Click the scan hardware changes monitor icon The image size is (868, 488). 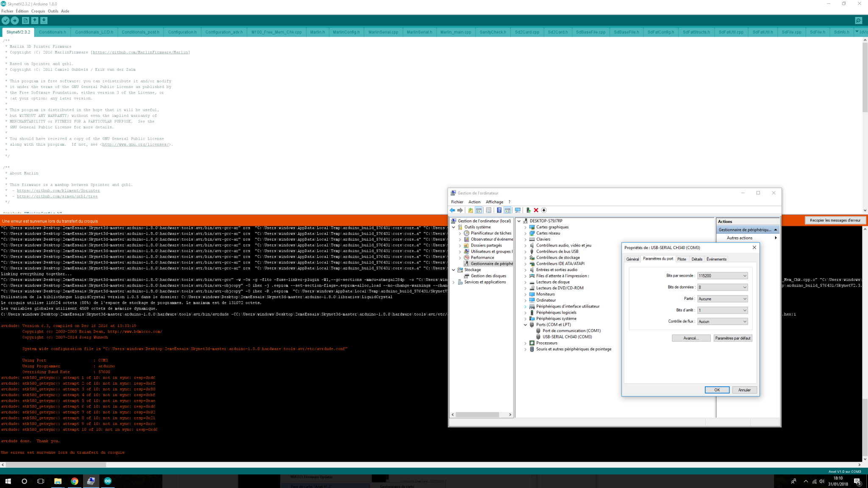tap(517, 210)
